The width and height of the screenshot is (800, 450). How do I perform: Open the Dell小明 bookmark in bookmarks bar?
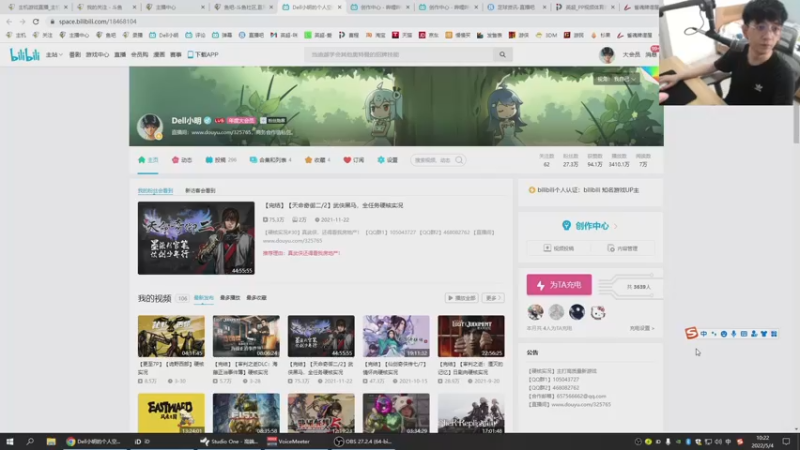click(164, 35)
